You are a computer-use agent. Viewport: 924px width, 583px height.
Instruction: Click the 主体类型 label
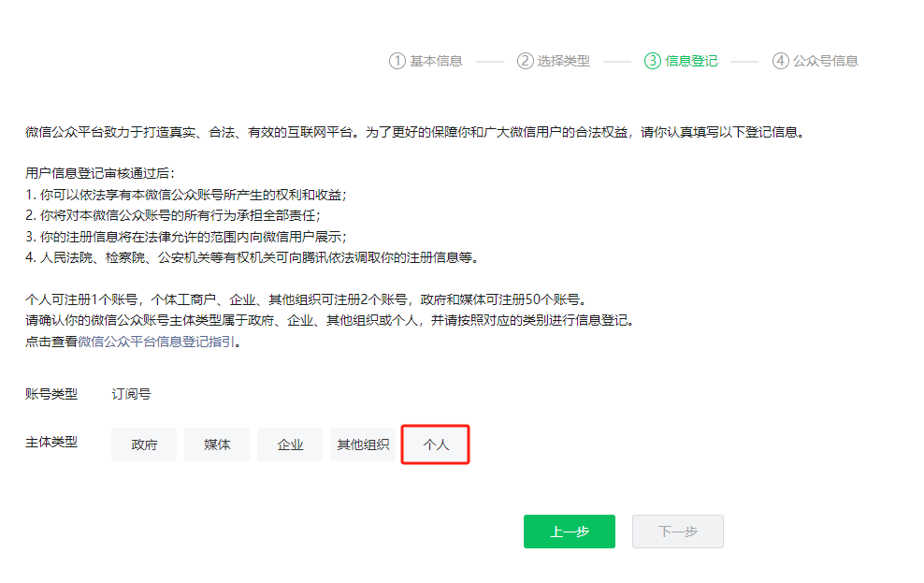click(51, 442)
